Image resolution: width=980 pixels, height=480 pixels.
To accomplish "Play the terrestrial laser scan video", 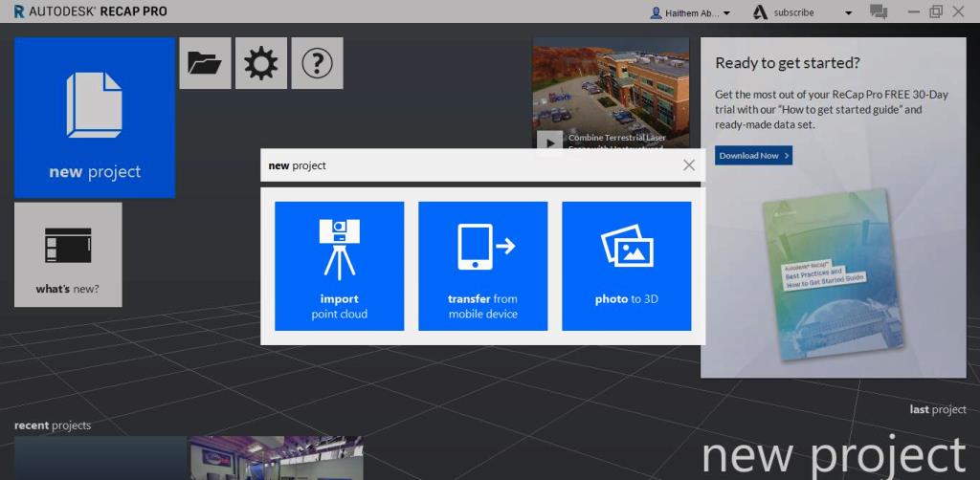I will click(x=550, y=142).
